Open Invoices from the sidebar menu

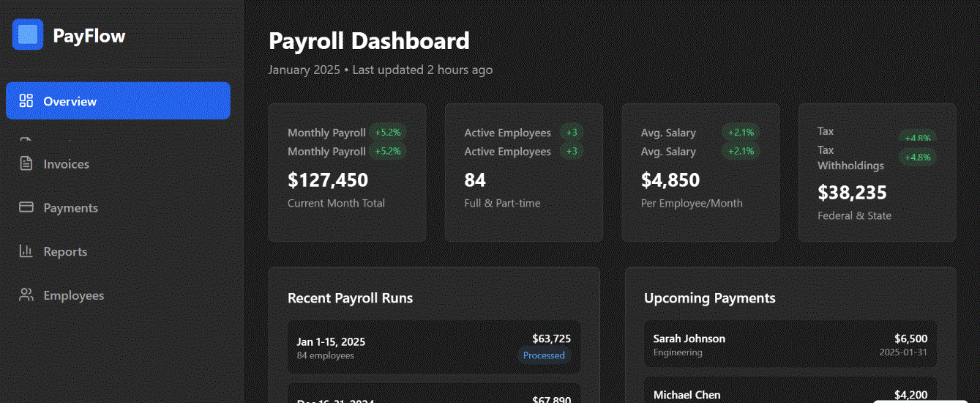pos(66,164)
